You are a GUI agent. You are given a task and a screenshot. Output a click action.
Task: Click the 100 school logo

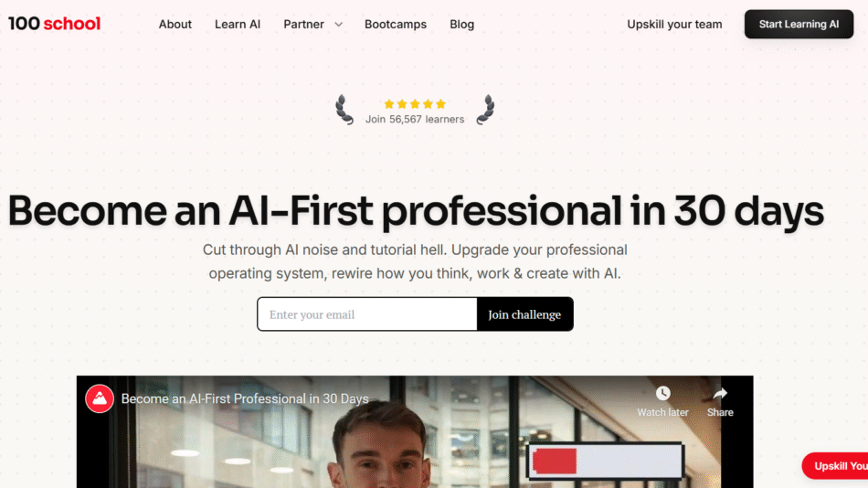tap(54, 24)
